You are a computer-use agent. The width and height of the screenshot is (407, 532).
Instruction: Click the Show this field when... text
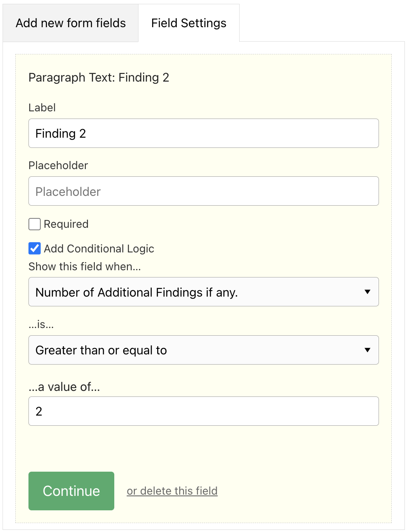pos(85,266)
